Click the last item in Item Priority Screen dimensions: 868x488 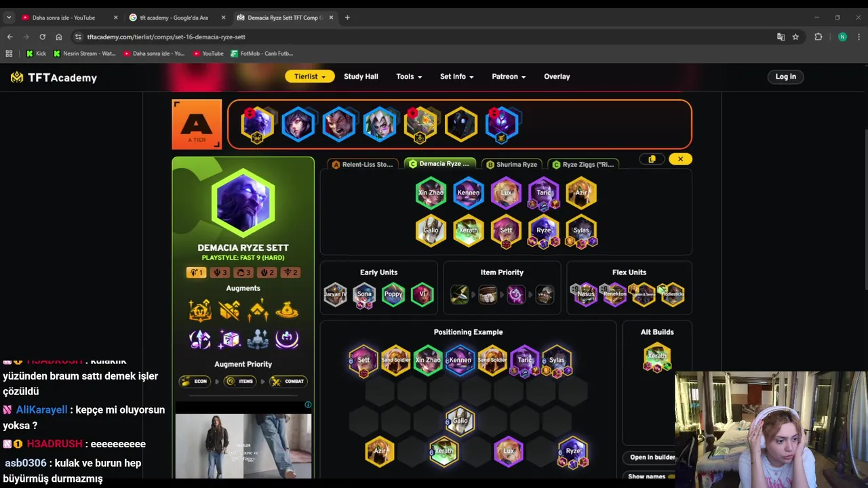tap(545, 294)
